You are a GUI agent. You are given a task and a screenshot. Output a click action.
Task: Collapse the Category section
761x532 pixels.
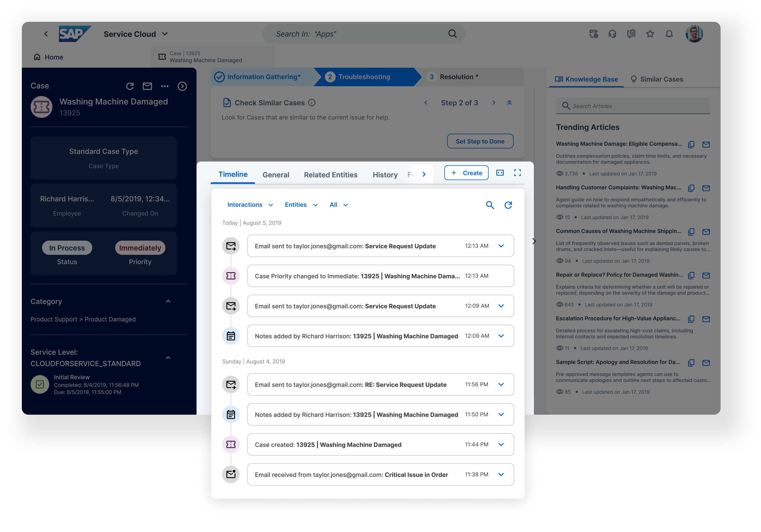click(x=168, y=301)
